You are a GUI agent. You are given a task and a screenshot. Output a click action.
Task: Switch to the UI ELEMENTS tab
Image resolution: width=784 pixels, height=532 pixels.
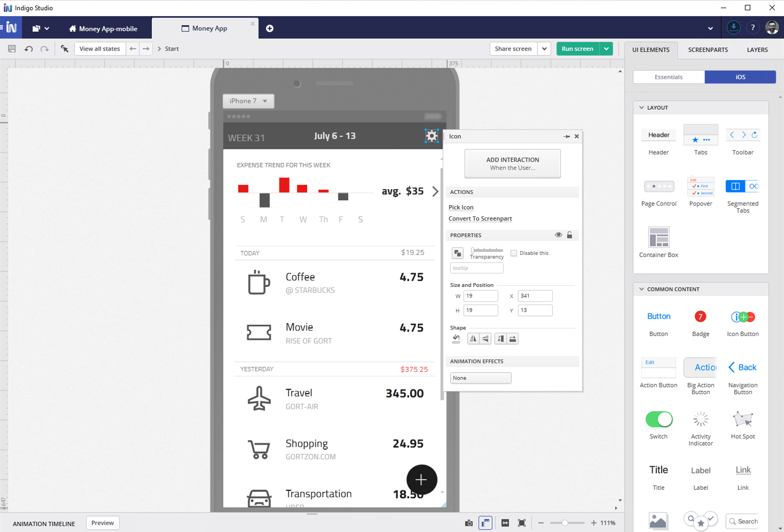(650, 50)
